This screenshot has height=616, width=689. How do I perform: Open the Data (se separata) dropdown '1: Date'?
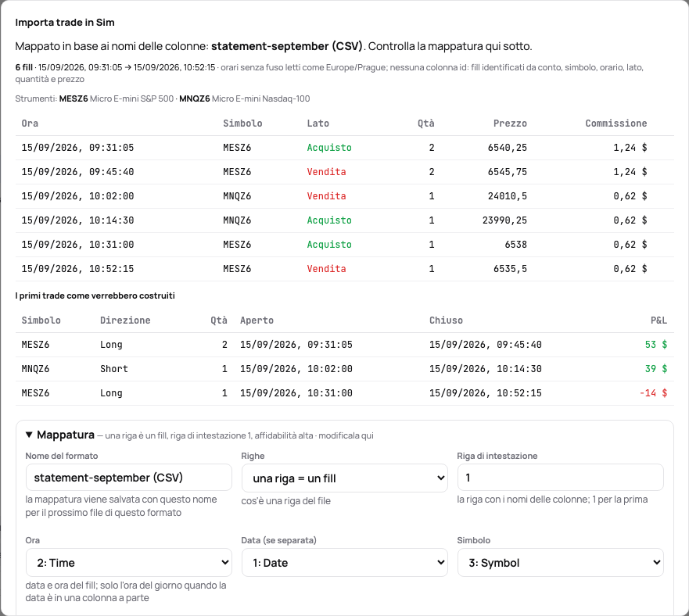344,562
